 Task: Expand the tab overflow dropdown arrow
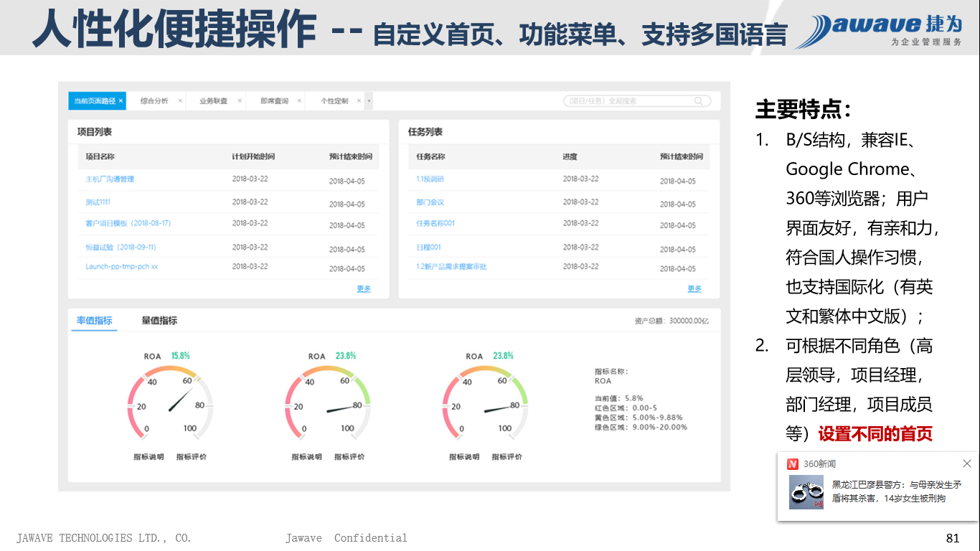(369, 101)
